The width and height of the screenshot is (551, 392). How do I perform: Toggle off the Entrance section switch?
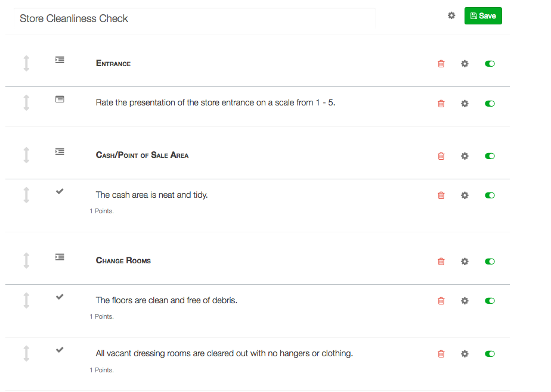[x=490, y=64]
